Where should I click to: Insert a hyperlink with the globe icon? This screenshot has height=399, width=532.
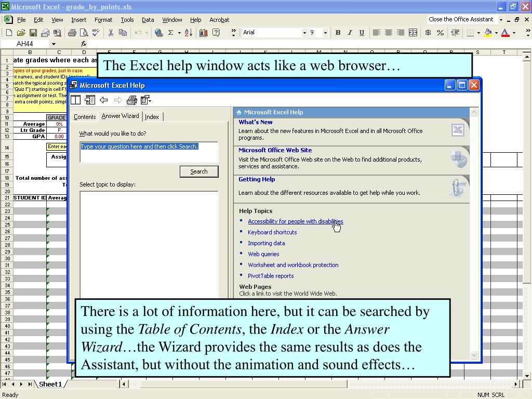[x=158, y=33]
